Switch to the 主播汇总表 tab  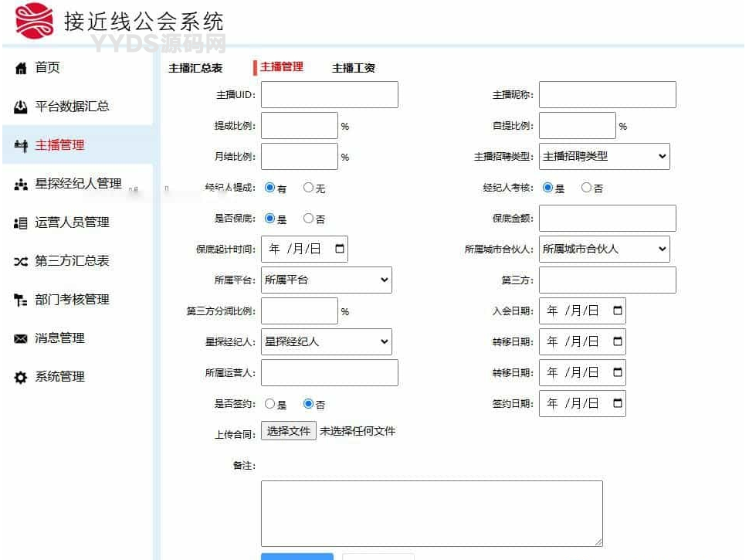(195, 68)
